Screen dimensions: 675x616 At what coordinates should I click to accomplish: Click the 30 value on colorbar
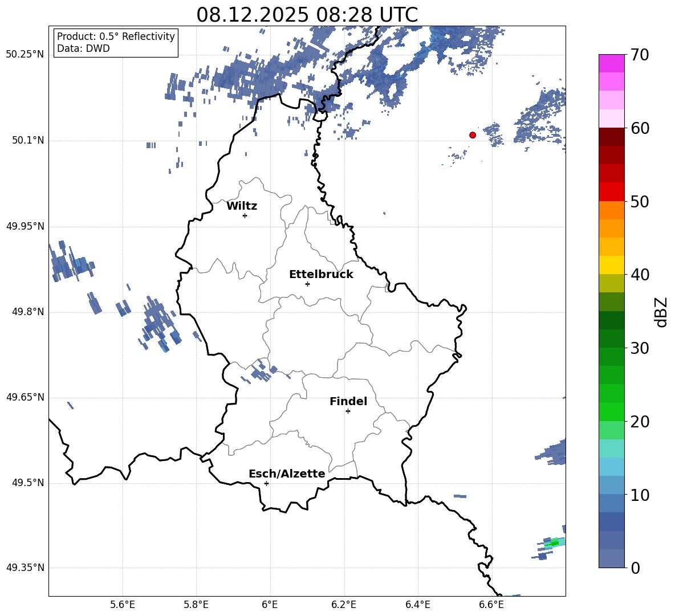639,348
